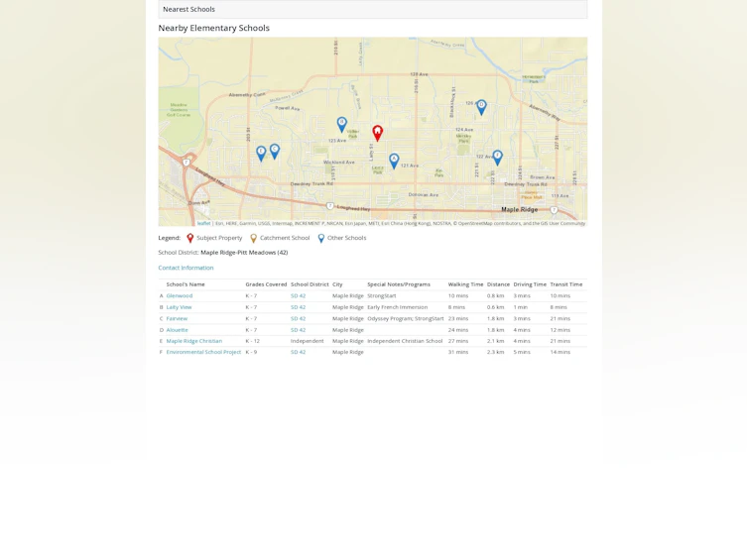Select map marker A for Glenwood school
This screenshot has width=747, height=560.
pos(394,161)
